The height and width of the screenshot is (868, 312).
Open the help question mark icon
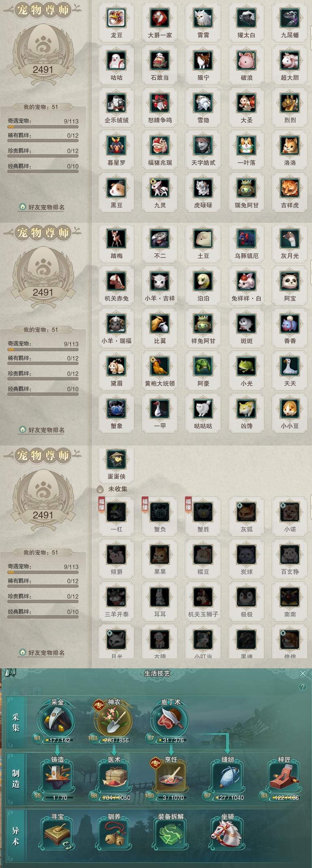[x=302, y=687]
